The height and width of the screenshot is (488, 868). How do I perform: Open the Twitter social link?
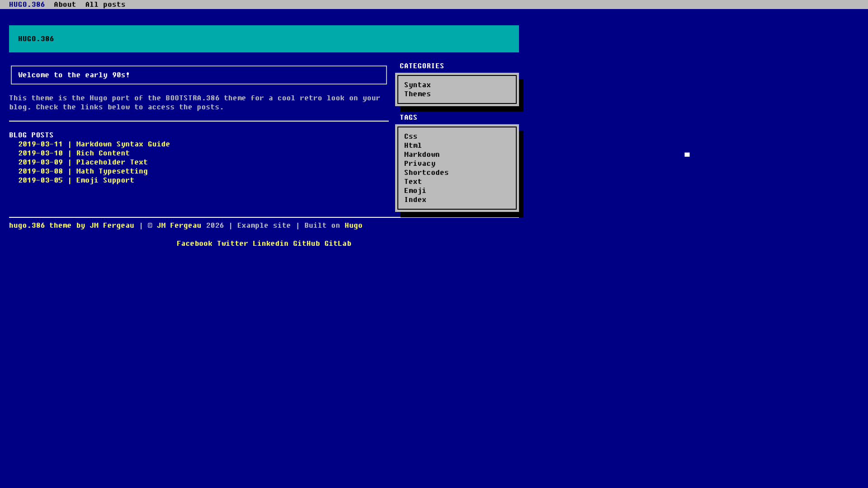coord(232,244)
